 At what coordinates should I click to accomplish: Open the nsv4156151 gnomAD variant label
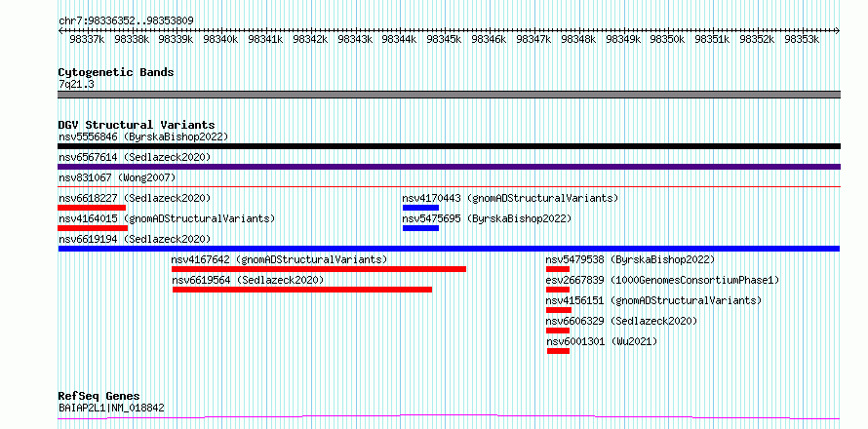pyautogui.click(x=653, y=300)
